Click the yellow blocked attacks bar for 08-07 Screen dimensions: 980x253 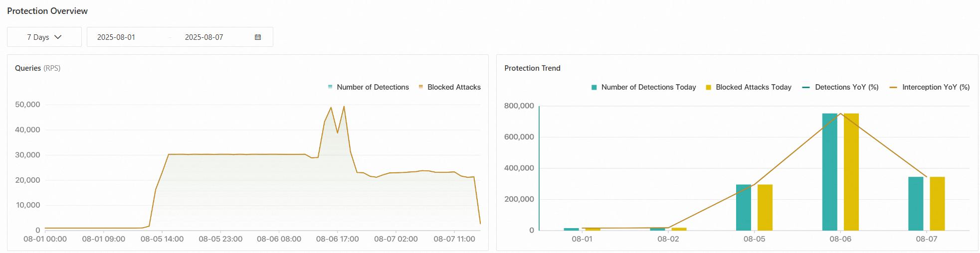937,204
